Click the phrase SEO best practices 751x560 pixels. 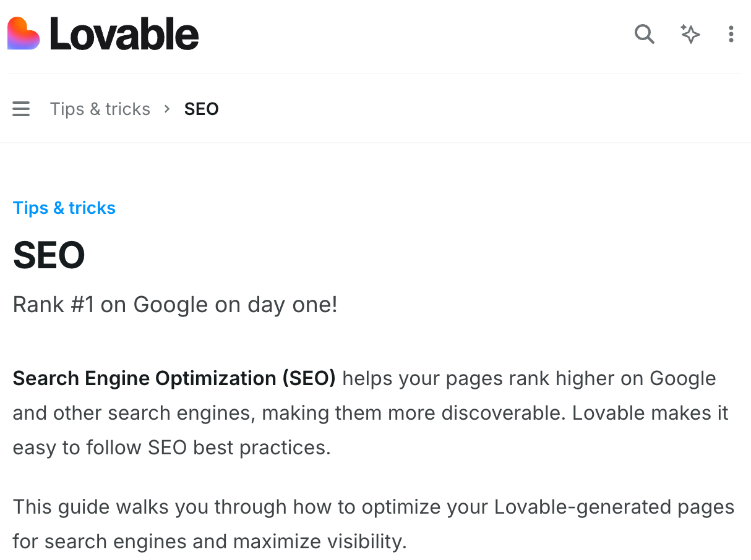pyautogui.click(x=239, y=448)
